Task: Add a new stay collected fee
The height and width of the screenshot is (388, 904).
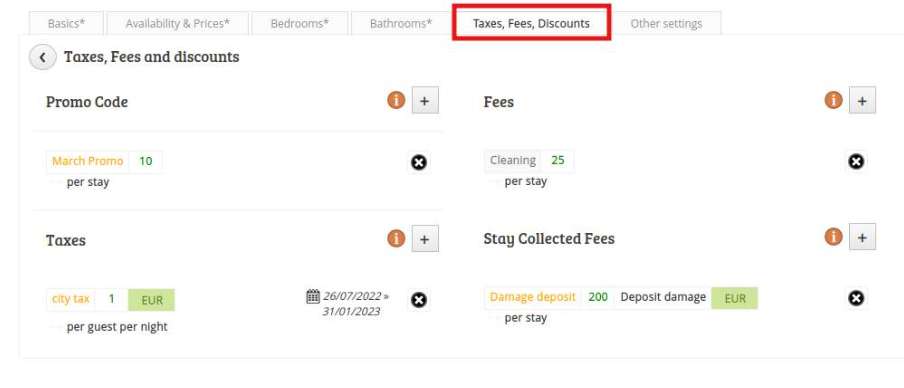Action: (x=862, y=237)
